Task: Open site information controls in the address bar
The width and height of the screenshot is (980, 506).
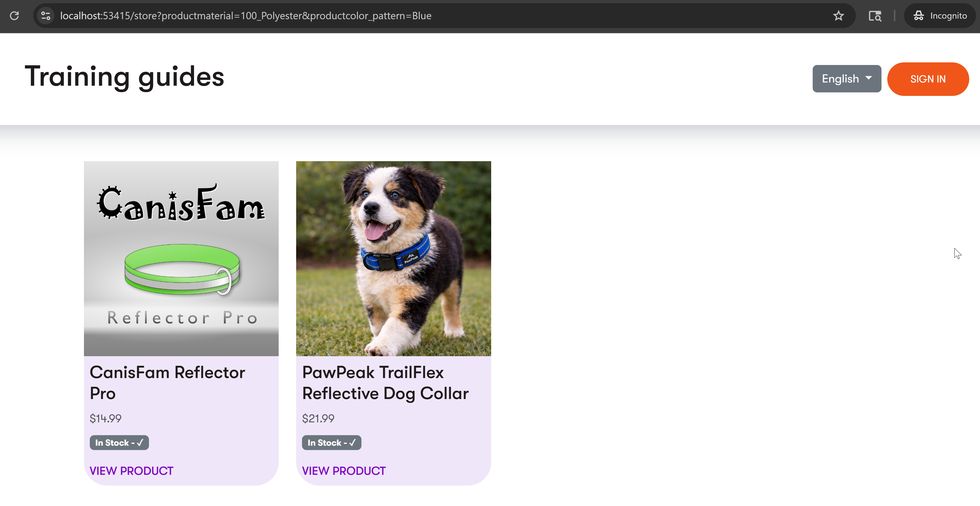Action: [x=46, y=16]
